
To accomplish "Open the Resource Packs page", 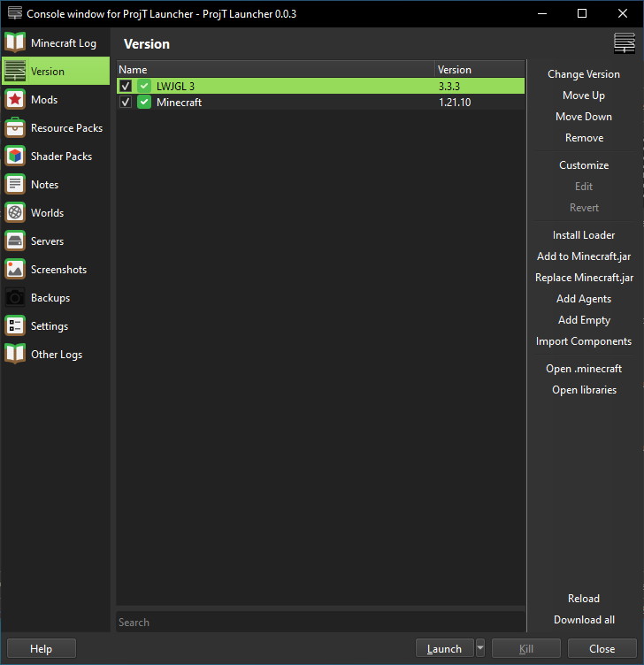I will [x=56, y=128].
